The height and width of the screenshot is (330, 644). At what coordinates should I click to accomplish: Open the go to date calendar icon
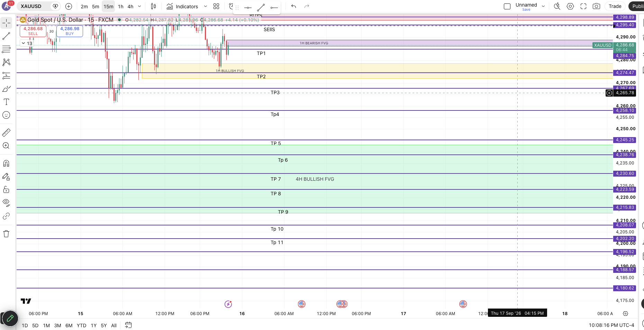(128, 325)
